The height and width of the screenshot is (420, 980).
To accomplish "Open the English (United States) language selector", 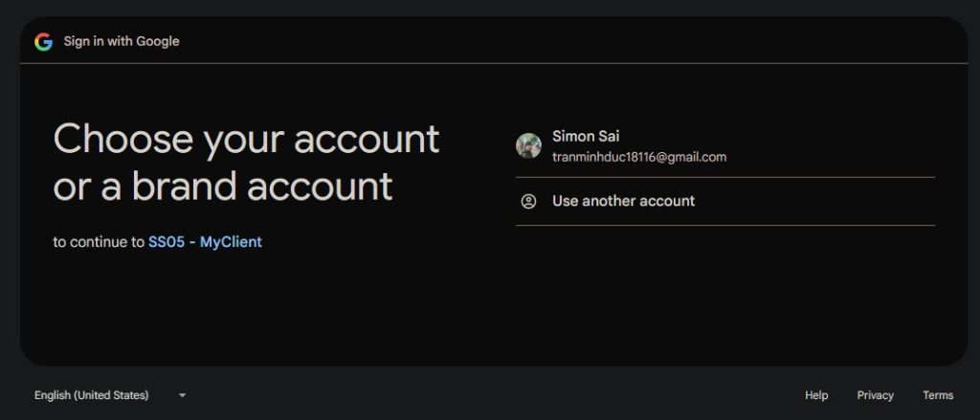I will pos(92,395).
